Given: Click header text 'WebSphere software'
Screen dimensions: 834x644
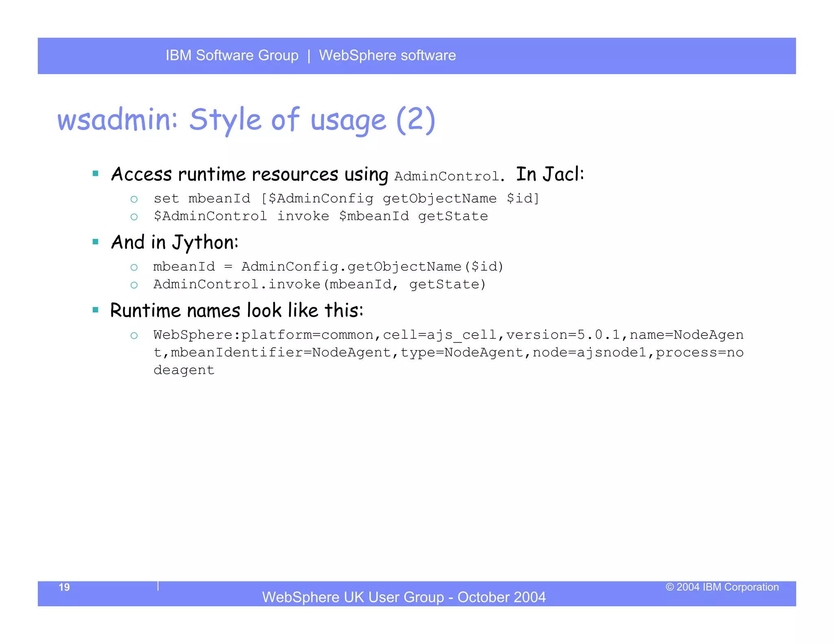Looking at the screenshot, I should pos(387,55).
